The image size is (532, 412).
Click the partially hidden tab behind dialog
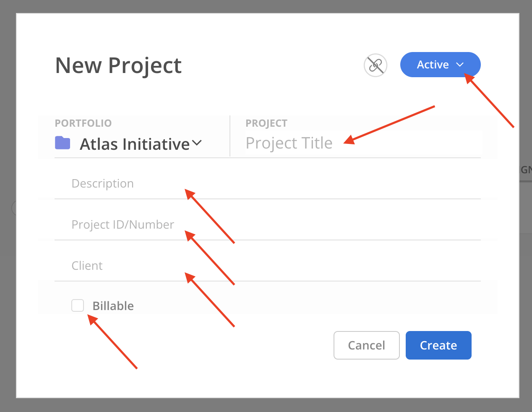[x=526, y=170]
